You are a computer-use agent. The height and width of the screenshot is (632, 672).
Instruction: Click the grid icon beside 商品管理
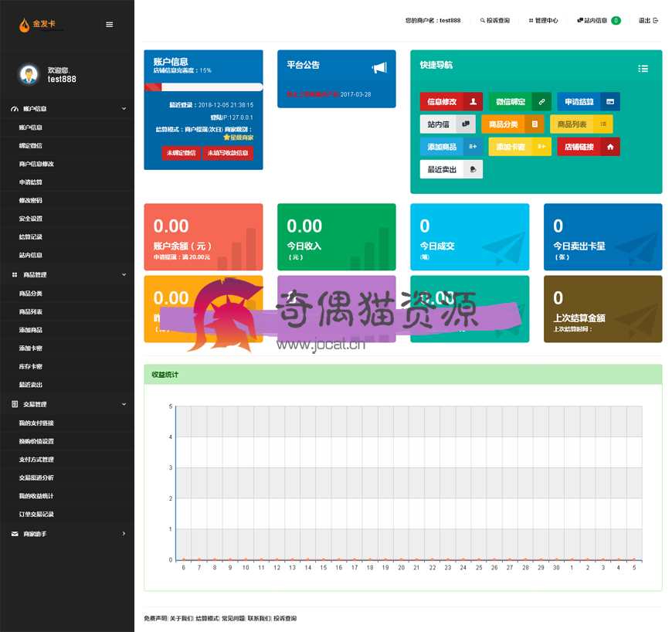(x=15, y=275)
